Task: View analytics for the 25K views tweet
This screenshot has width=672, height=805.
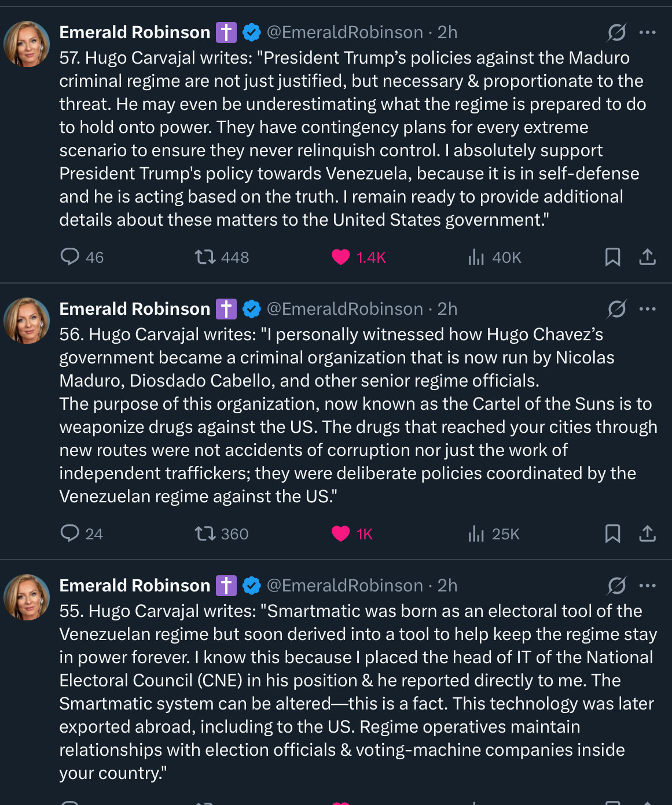Action: pyautogui.click(x=476, y=534)
